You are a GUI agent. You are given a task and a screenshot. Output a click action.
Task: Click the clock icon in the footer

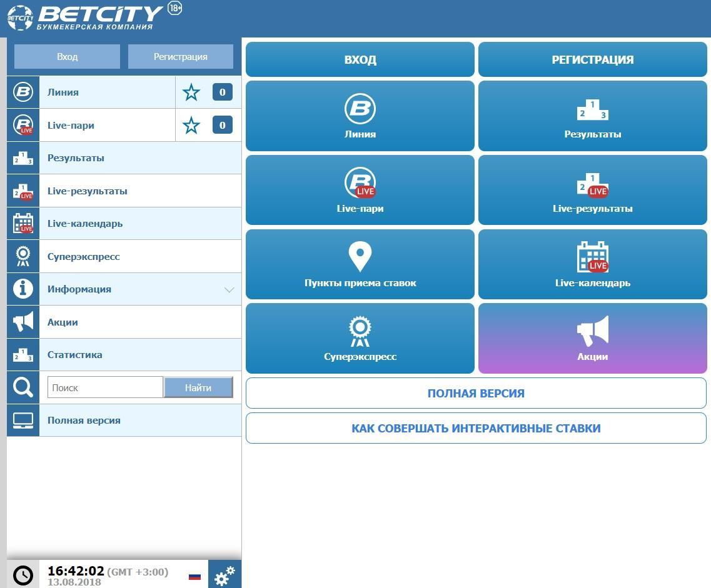[x=23, y=575]
